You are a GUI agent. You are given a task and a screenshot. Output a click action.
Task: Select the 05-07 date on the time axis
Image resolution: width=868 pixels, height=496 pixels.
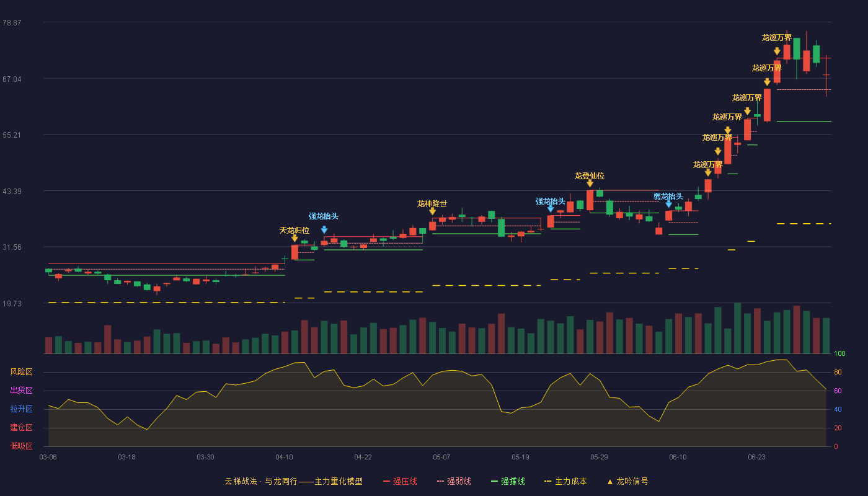(x=441, y=457)
